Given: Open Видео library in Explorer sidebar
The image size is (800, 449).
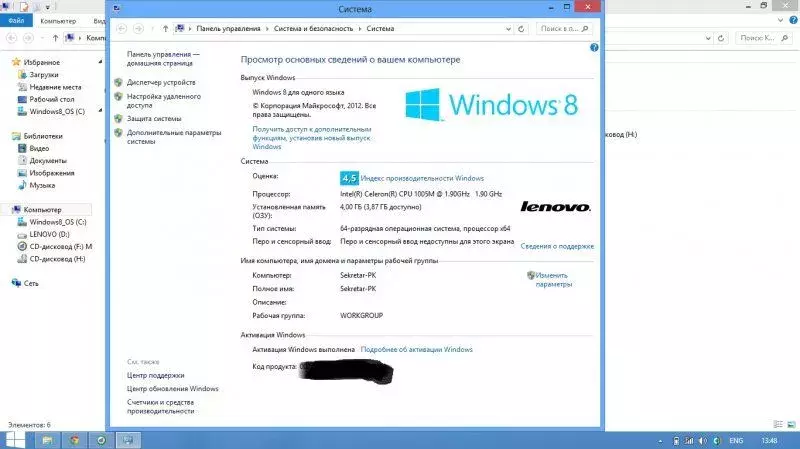Looking at the screenshot, I should click(39, 148).
